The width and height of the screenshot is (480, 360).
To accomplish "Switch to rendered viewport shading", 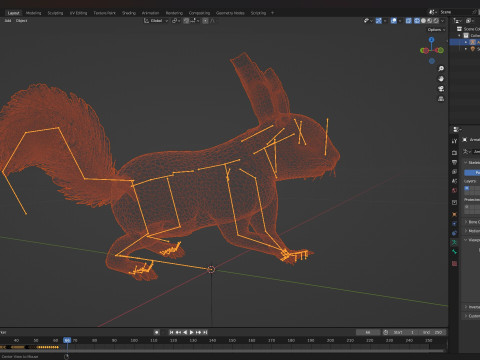I will 436,21.
